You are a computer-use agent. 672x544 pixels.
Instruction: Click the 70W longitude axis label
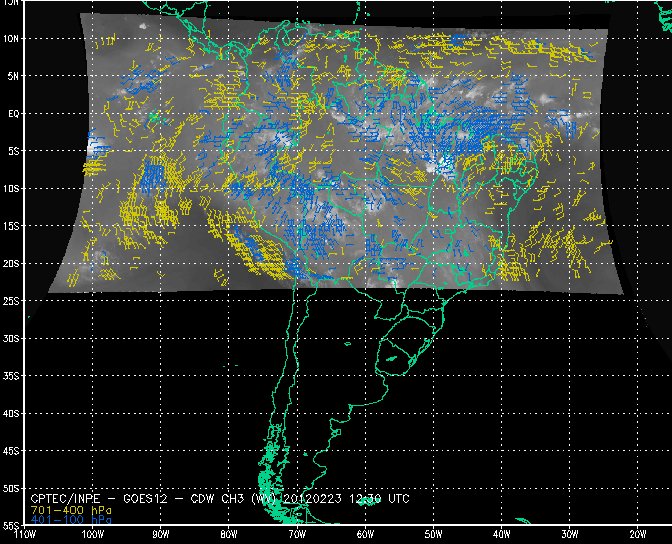297,535
